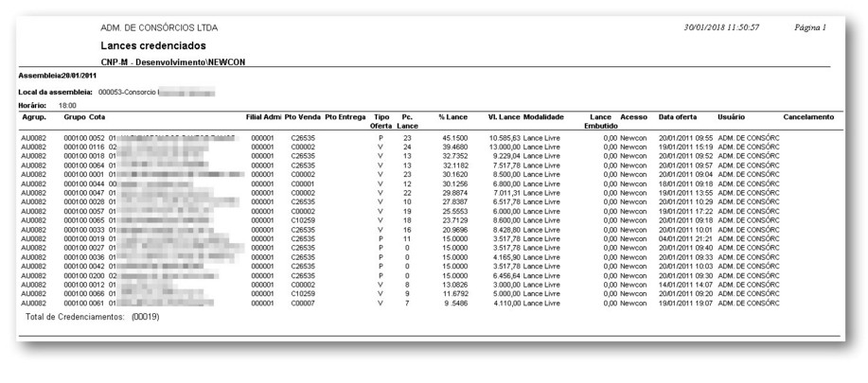Viewport: 868px width, 383px height.
Task: Click the group/quota cell '000100 0052'
Action: (x=84, y=138)
